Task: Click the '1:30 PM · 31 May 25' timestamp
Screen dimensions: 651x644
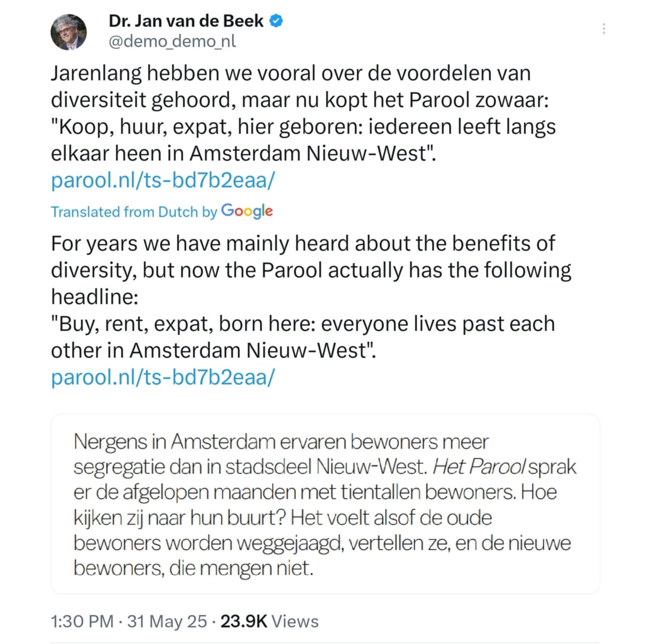Action: point(129,621)
